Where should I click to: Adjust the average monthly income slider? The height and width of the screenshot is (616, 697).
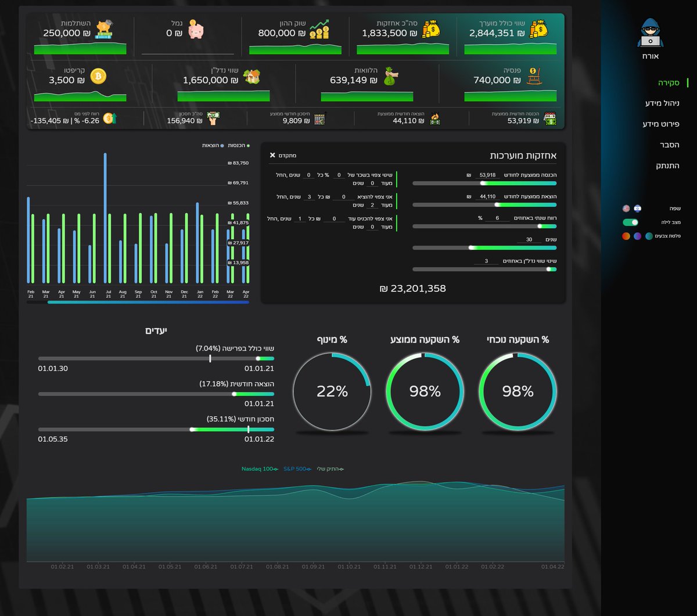tap(484, 183)
